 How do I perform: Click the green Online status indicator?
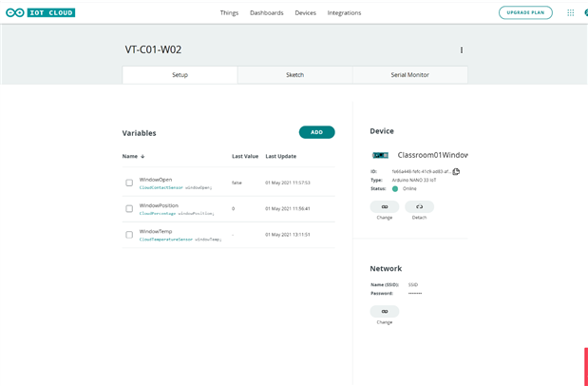point(395,189)
